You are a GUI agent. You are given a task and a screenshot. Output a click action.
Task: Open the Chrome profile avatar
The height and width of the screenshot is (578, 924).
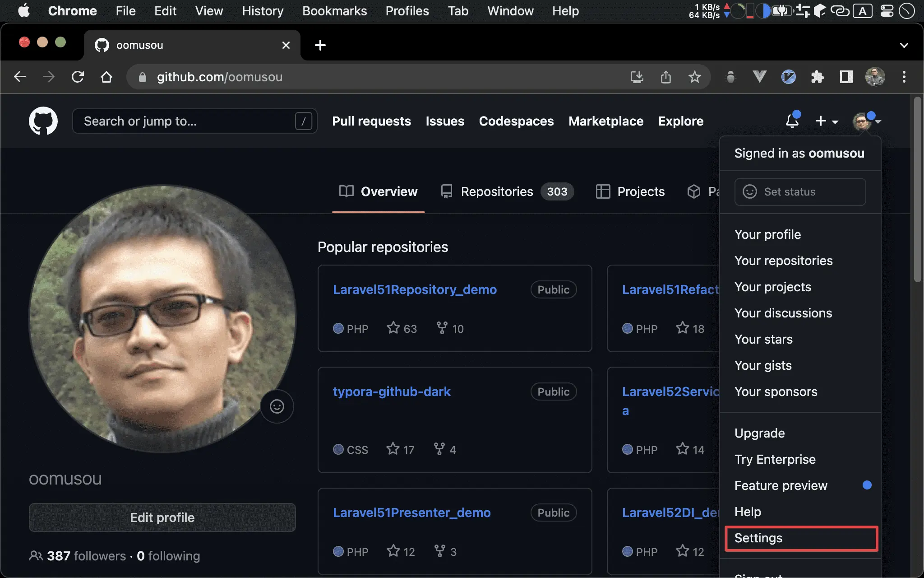875,77
